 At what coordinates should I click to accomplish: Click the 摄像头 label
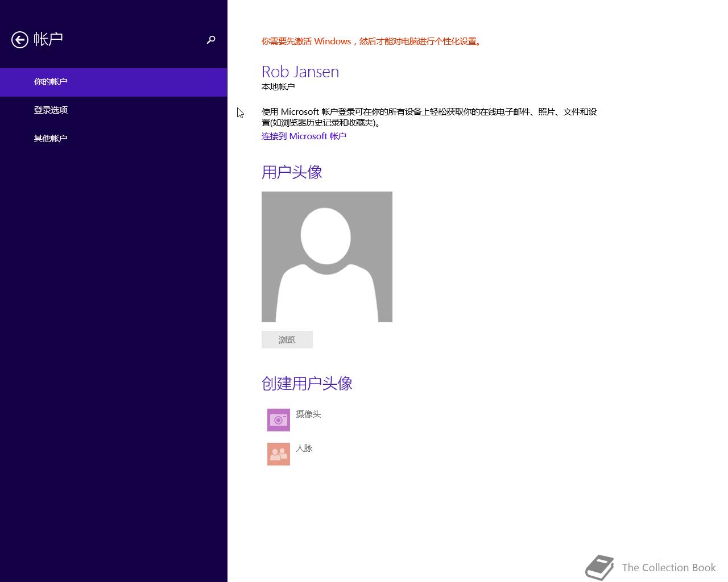point(308,414)
